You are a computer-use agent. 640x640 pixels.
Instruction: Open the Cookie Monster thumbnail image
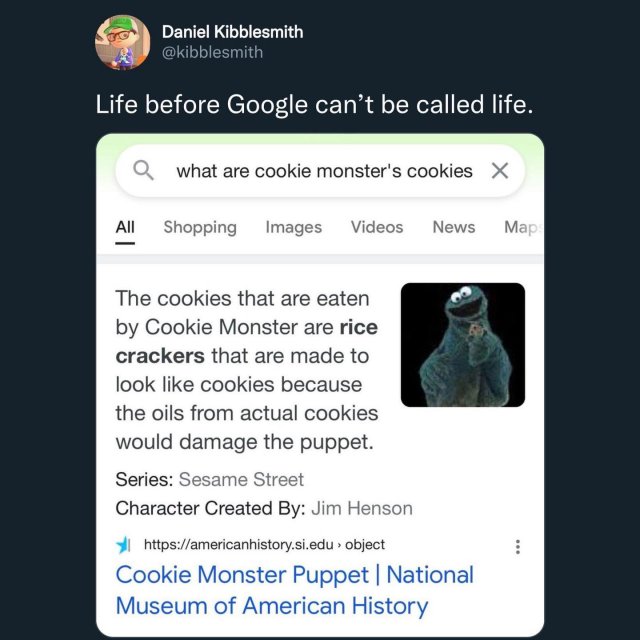click(x=462, y=344)
